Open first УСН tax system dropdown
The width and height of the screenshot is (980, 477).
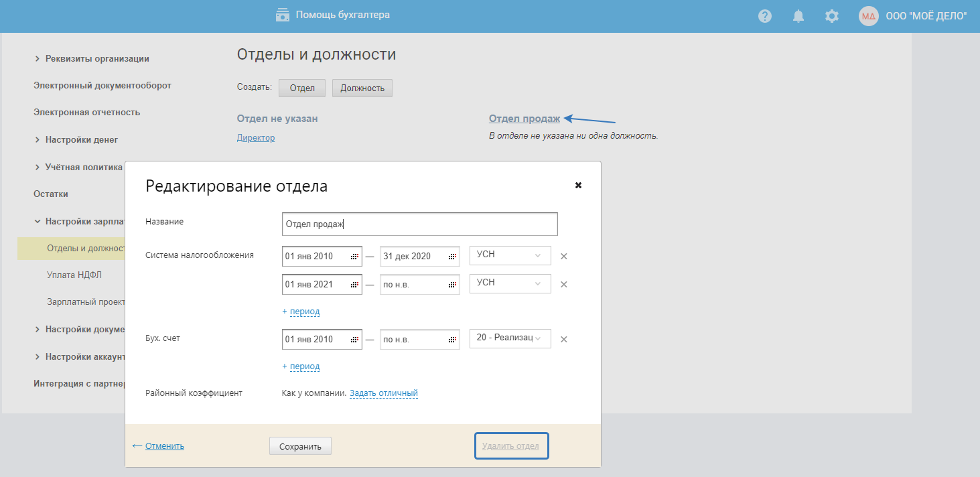(x=510, y=255)
